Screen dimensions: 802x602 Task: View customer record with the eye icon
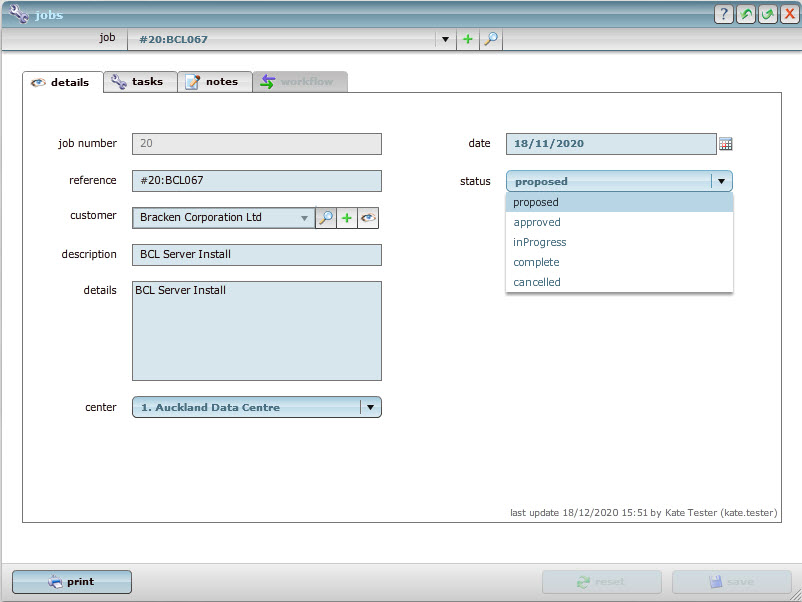click(368, 218)
